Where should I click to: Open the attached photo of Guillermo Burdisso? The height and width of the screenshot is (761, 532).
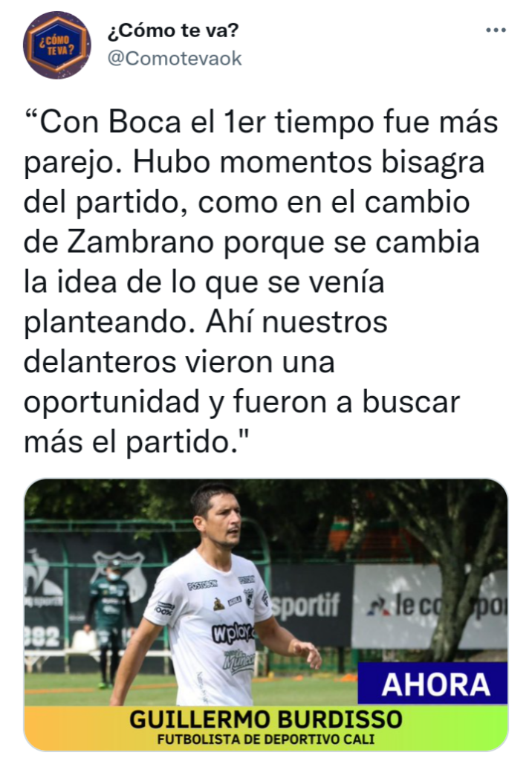point(266,615)
